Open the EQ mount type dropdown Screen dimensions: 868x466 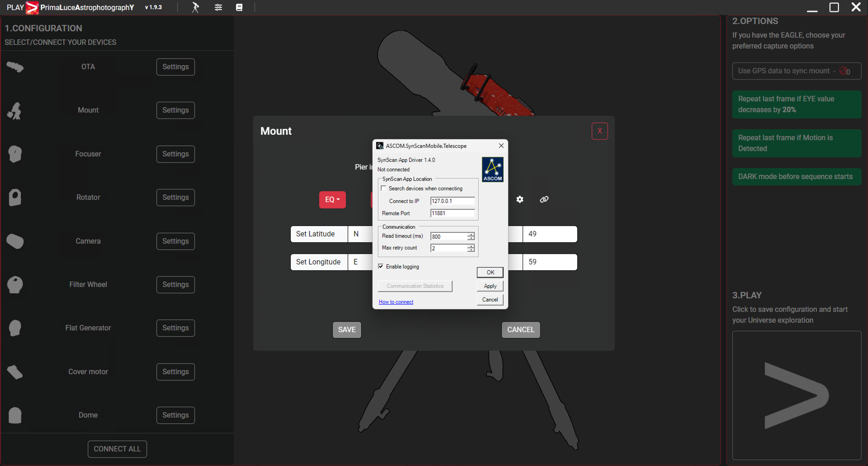[x=332, y=200]
